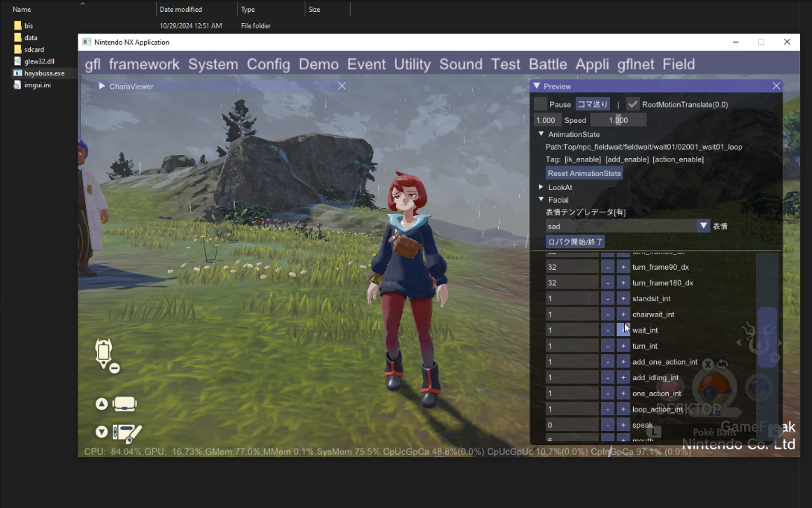
Task: Open the sad facial expression dropdown
Action: tap(703, 226)
